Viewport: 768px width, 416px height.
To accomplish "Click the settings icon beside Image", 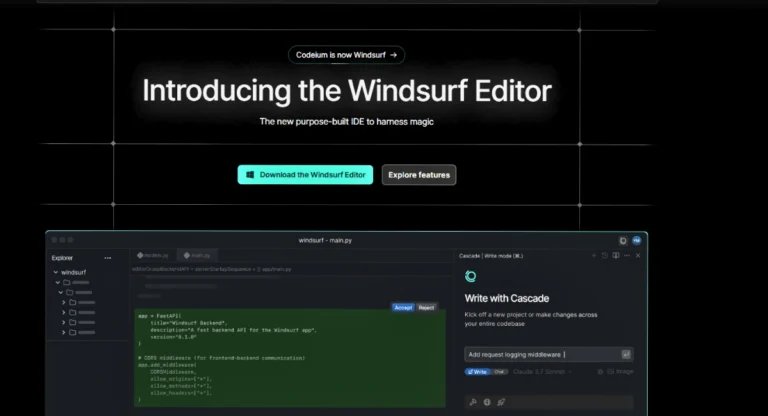I will click(x=600, y=372).
